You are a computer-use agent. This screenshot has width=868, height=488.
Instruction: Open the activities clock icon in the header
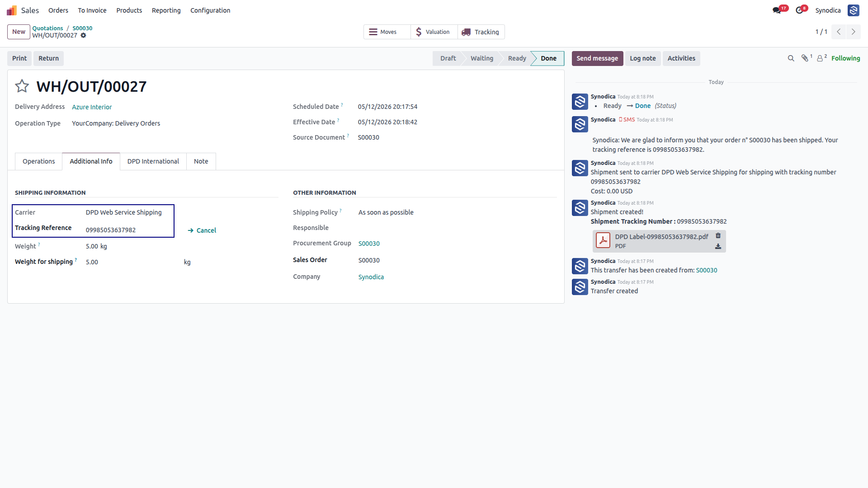coord(799,10)
